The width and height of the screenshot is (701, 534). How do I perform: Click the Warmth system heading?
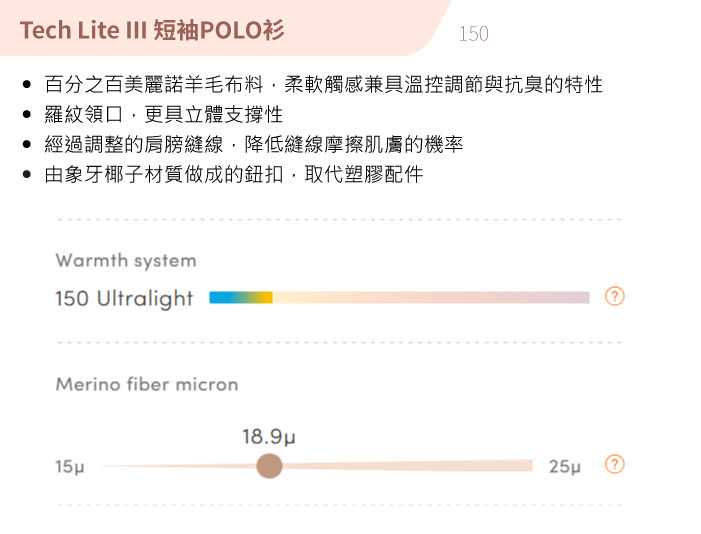tap(126, 260)
